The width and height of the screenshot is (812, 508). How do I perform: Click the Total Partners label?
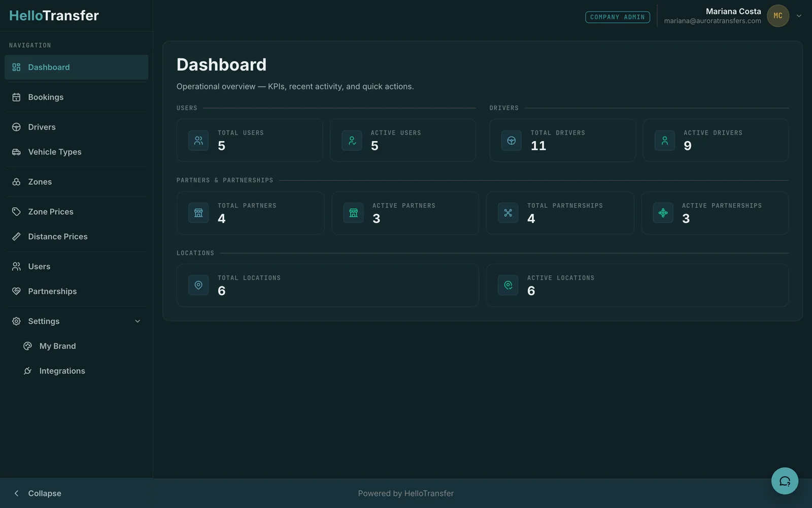pyautogui.click(x=247, y=206)
